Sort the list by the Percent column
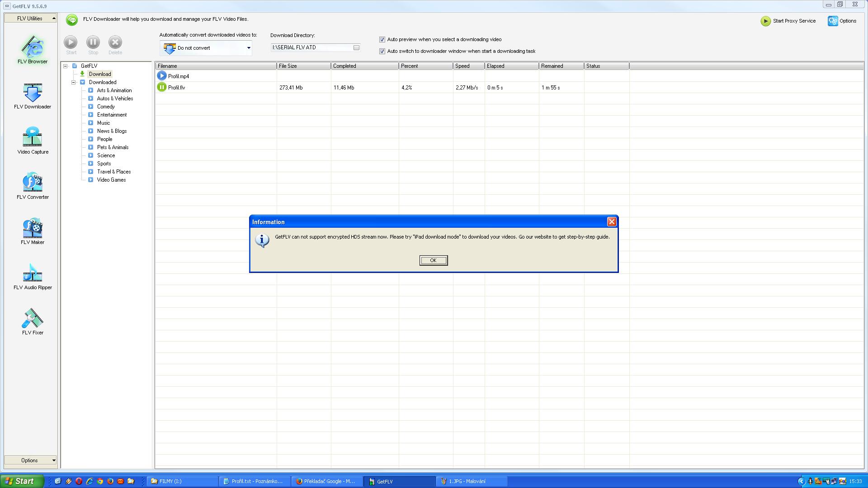Image resolution: width=868 pixels, height=488 pixels. tap(426, 66)
